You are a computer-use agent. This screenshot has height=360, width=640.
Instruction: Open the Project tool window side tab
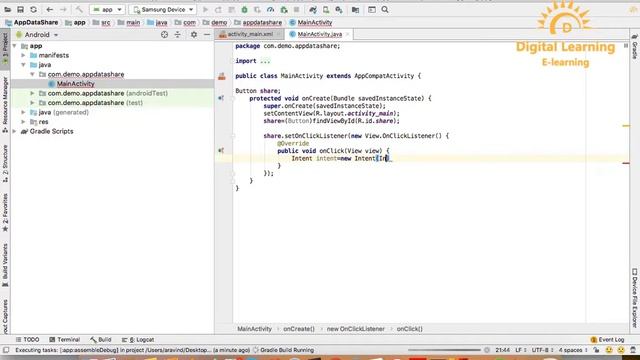tap(5, 49)
